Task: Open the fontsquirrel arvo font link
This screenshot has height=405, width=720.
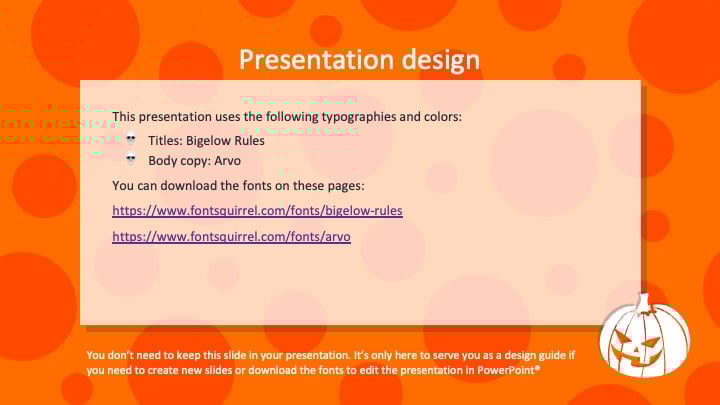Action: (x=231, y=236)
